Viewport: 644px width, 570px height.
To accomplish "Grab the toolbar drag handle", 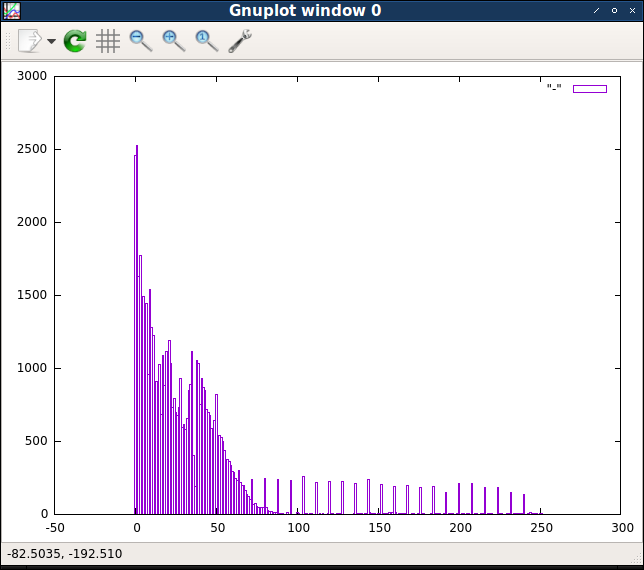I will click(x=8, y=41).
